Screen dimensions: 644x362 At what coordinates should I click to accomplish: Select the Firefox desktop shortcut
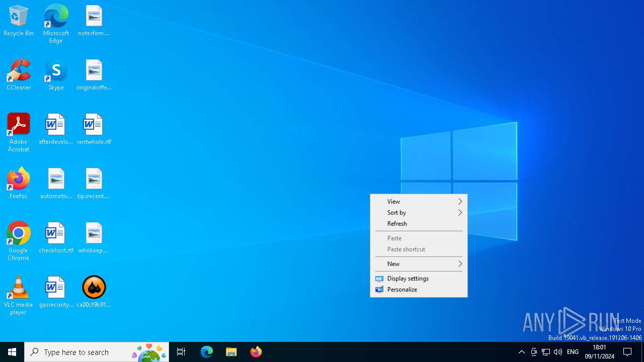click(x=19, y=184)
